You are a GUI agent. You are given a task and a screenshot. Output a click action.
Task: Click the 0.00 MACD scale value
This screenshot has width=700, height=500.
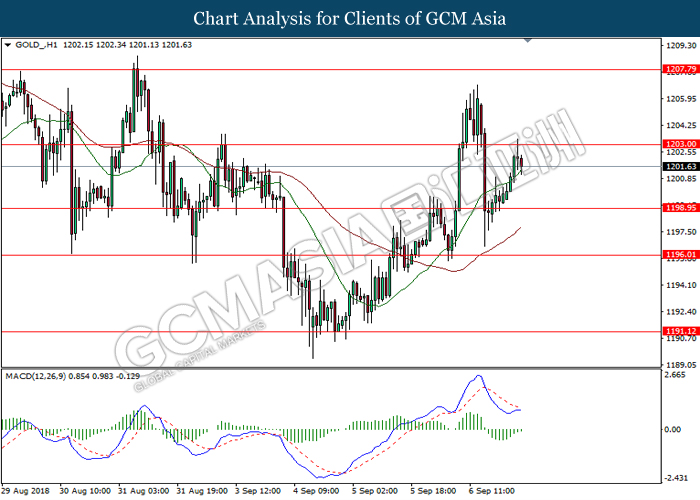pos(673,429)
